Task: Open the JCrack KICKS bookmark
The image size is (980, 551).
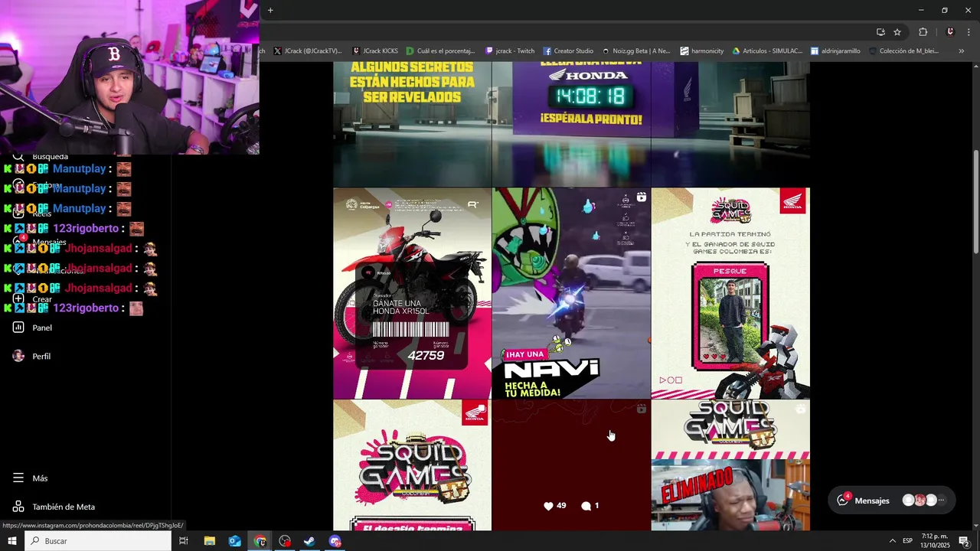Action: click(375, 51)
